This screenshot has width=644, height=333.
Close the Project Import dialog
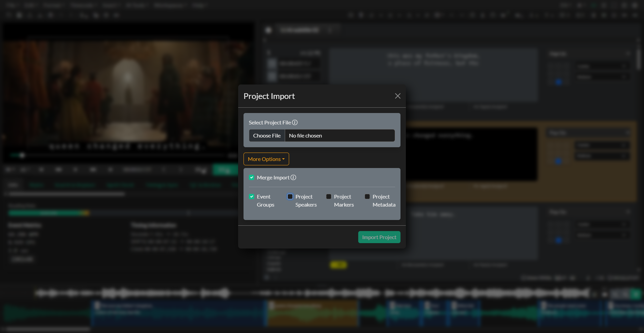point(397,96)
